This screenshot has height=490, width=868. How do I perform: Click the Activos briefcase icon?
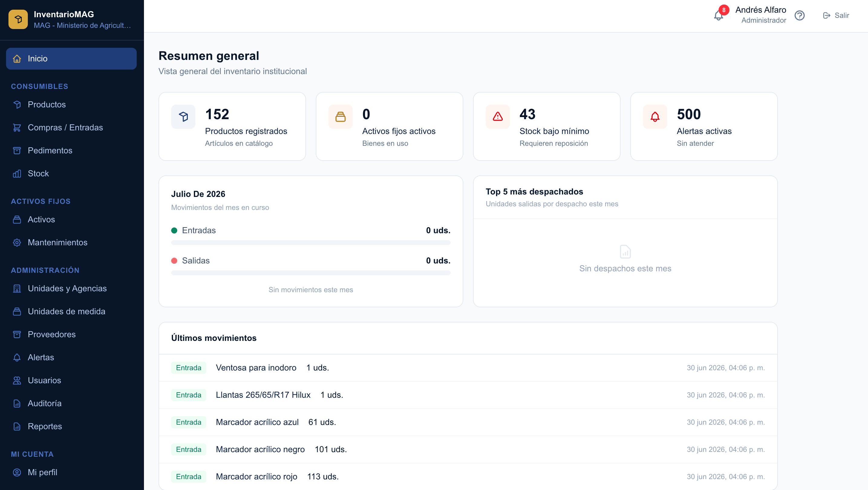coord(17,219)
